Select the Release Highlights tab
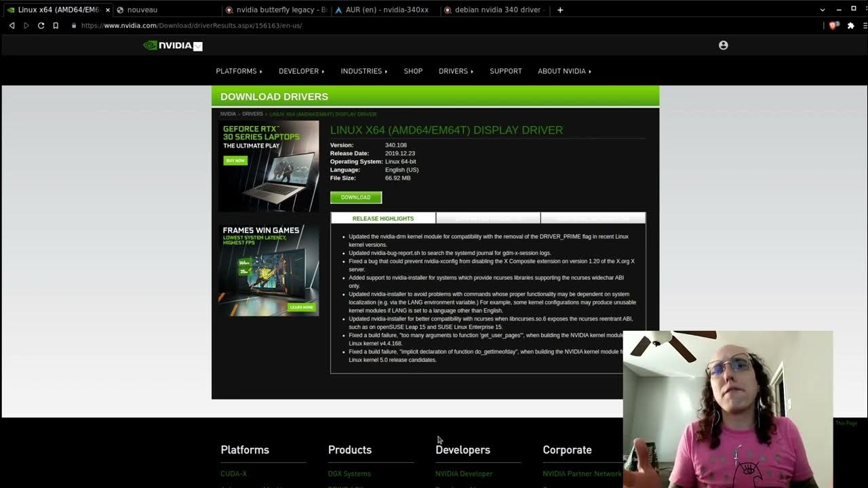Image resolution: width=868 pixels, height=488 pixels. coord(383,218)
